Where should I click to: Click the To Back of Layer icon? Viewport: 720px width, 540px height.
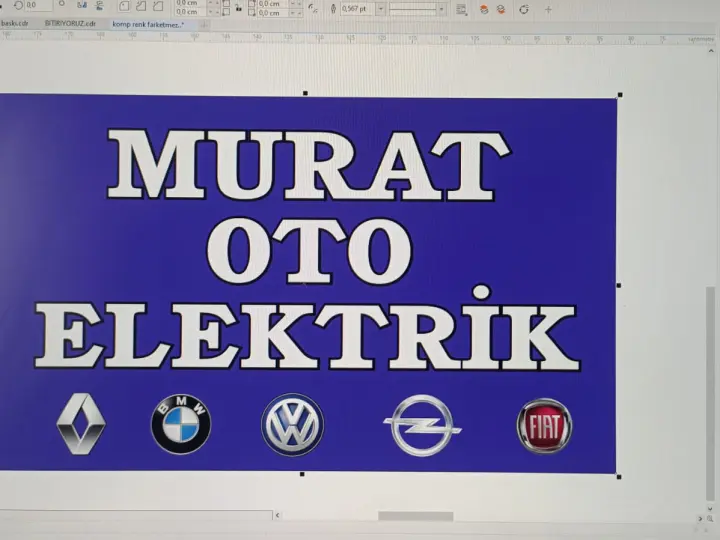click(501, 10)
